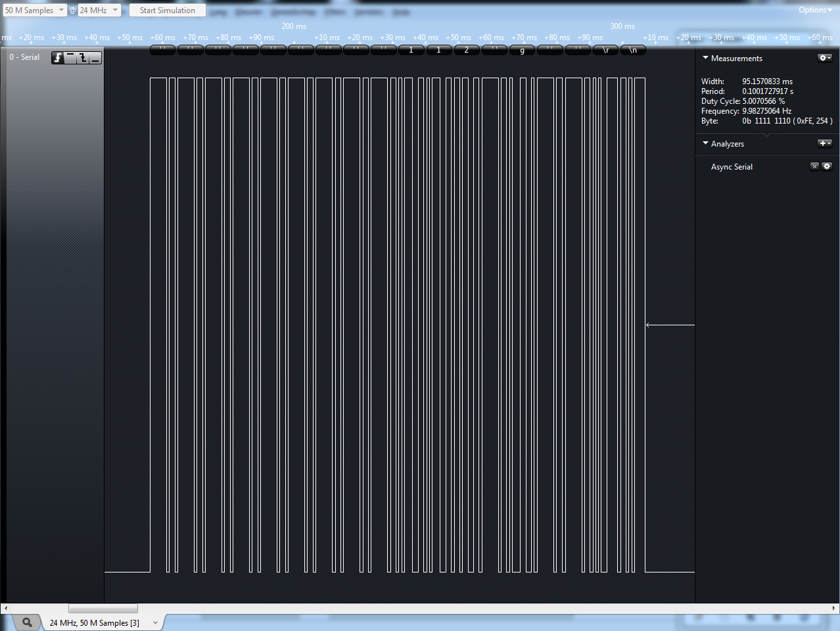This screenshot has width=840, height=631.
Task: Select falling-edge trigger on Serial channel
Action: pos(83,57)
